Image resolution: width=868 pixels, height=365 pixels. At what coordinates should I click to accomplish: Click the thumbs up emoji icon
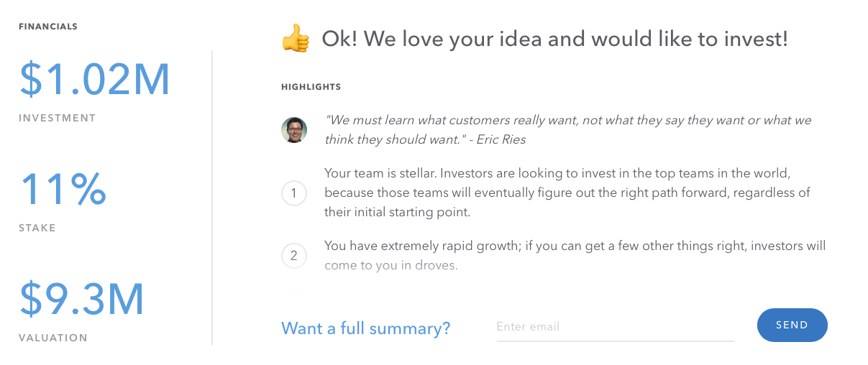click(x=296, y=39)
